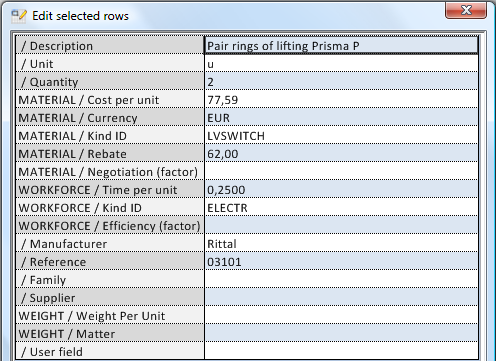Click the empty Negotiation (factor) cell

pos(341,171)
